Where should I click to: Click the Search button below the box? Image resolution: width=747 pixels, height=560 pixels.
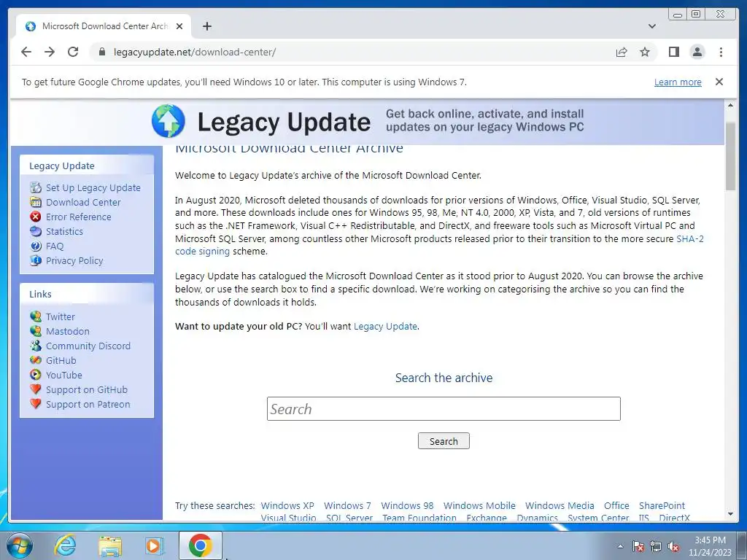(x=444, y=441)
